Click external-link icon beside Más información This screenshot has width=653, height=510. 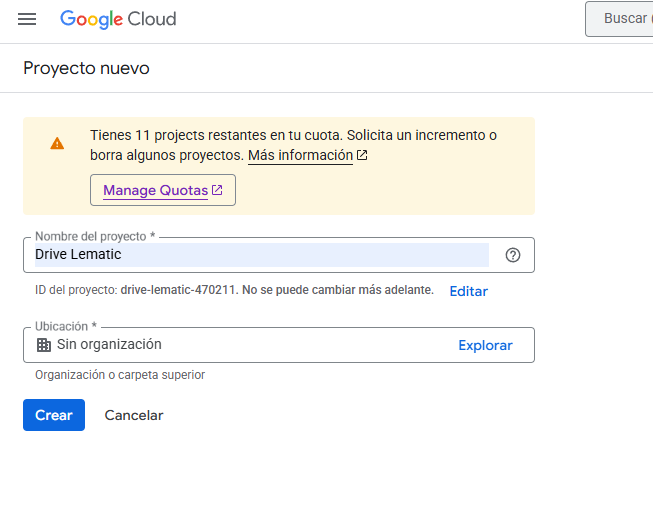click(x=362, y=156)
